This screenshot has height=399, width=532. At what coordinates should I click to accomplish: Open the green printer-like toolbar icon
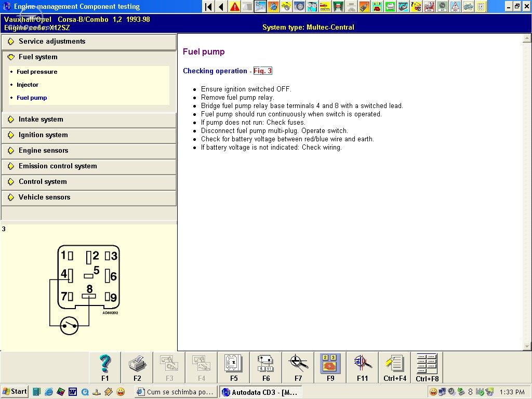click(x=390, y=6)
